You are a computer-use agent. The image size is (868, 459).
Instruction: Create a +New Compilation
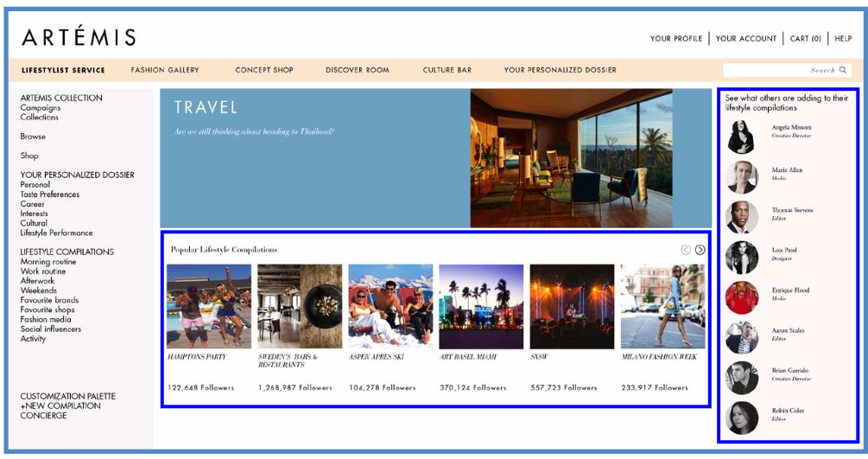click(x=60, y=405)
